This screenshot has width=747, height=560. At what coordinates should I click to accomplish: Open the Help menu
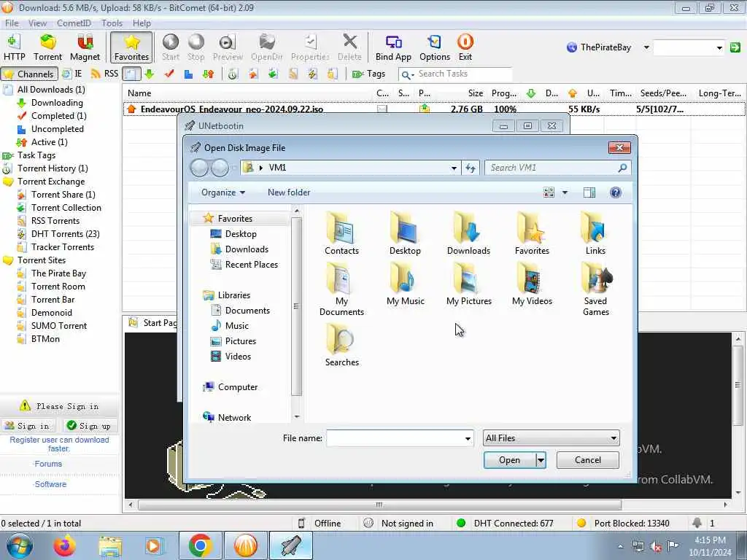pyautogui.click(x=142, y=23)
